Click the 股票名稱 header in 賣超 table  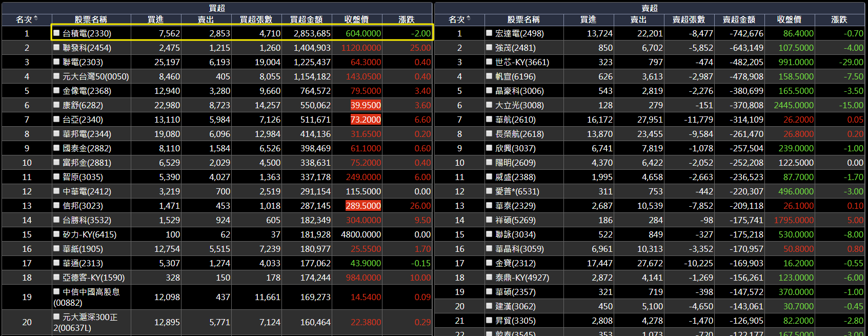tap(523, 19)
